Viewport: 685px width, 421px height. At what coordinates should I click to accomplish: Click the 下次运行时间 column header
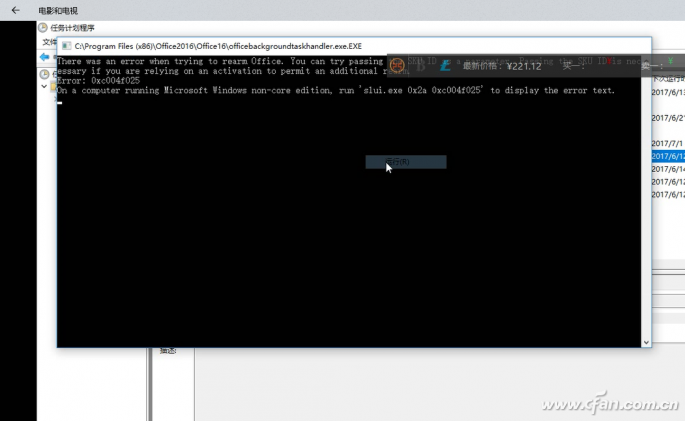tap(668, 79)
